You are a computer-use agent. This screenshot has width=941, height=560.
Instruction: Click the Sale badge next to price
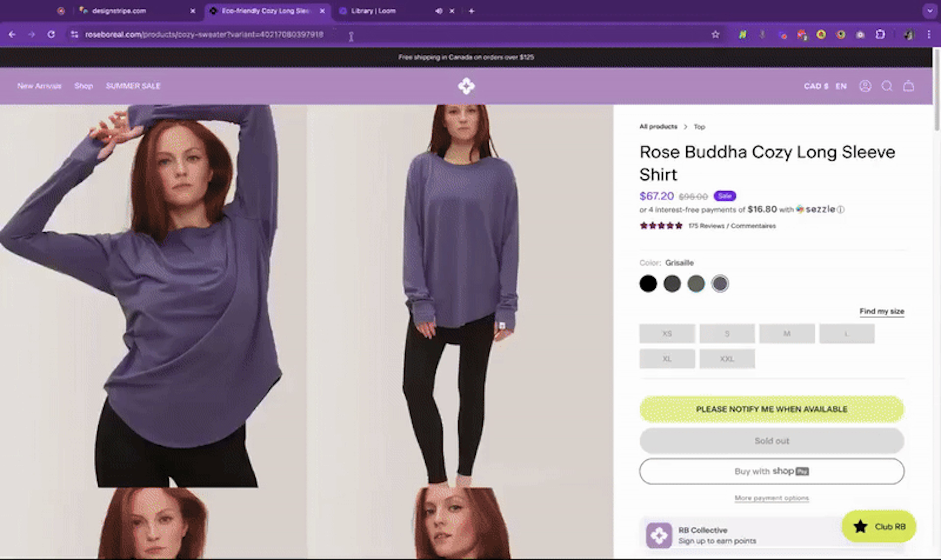[x=725, y=196]
